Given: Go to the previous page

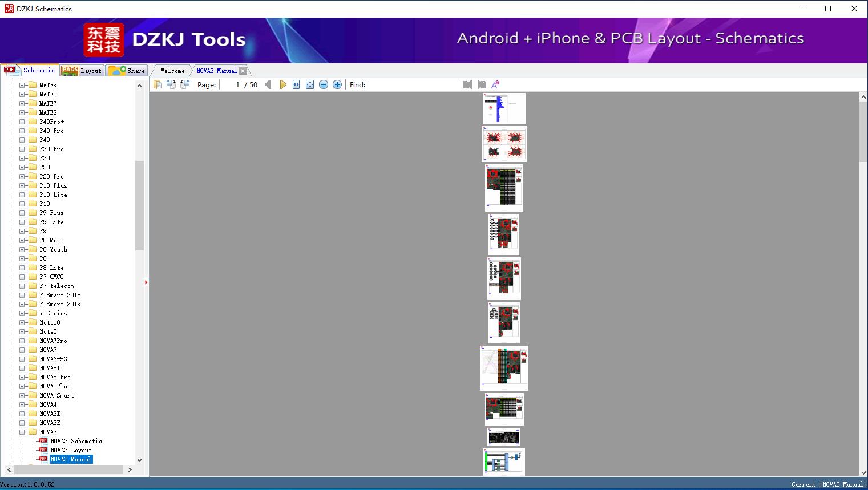Looking at the screenshot, I should click(x=268, y=84).
